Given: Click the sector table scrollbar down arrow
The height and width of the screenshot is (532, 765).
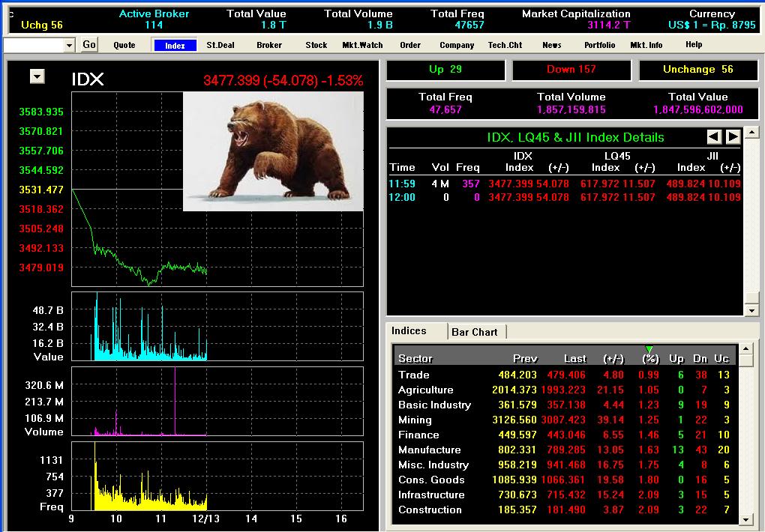Looking at the screenshot, I should [x=745, y=519].
